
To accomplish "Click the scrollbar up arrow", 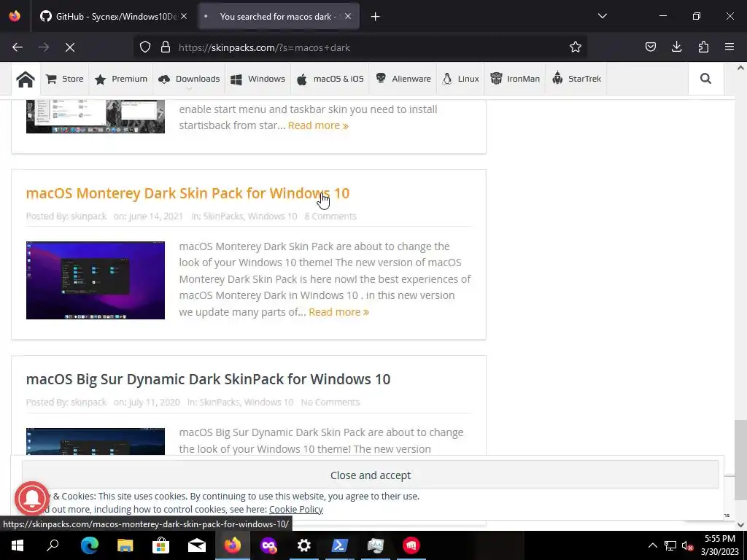I will tap(740, 68).
